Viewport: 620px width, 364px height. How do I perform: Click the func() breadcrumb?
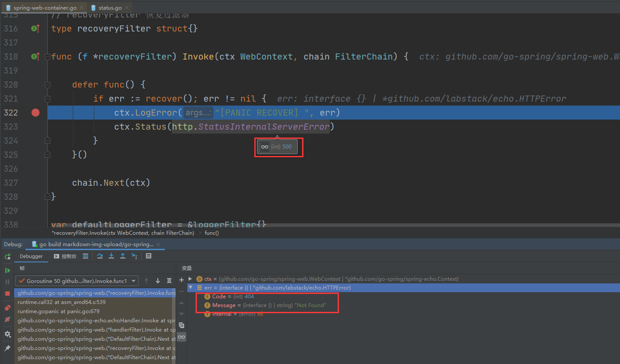click(x=212, y=233)
